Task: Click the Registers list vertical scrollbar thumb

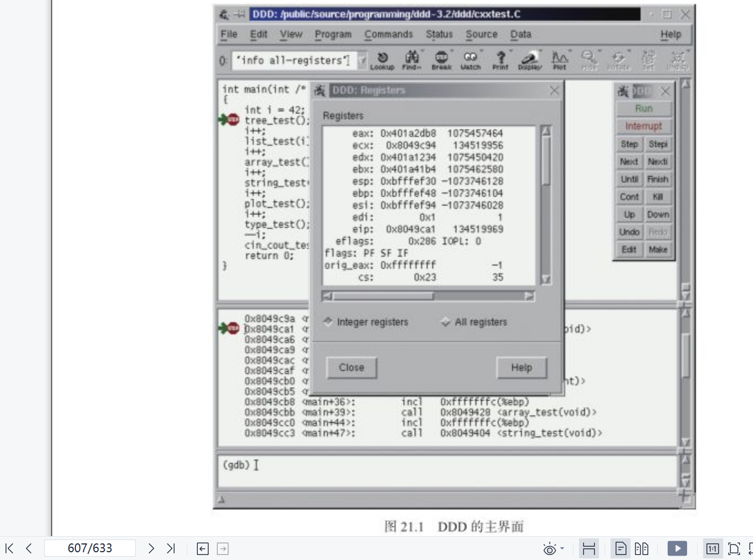Action: click(546, 161)
